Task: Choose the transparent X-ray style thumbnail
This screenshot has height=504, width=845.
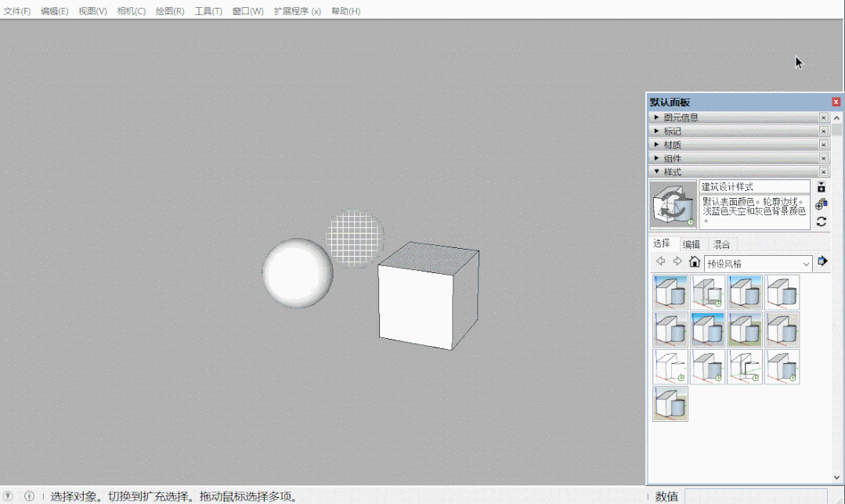Action: coord(708,292)
